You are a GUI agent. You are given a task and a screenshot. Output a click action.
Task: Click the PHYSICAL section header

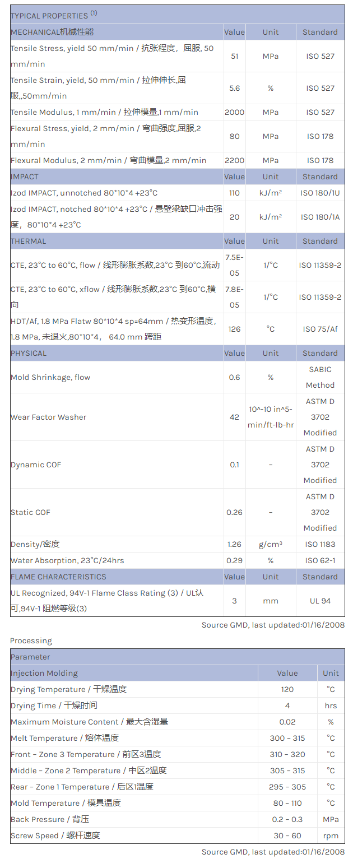click(x=29, y=353)
